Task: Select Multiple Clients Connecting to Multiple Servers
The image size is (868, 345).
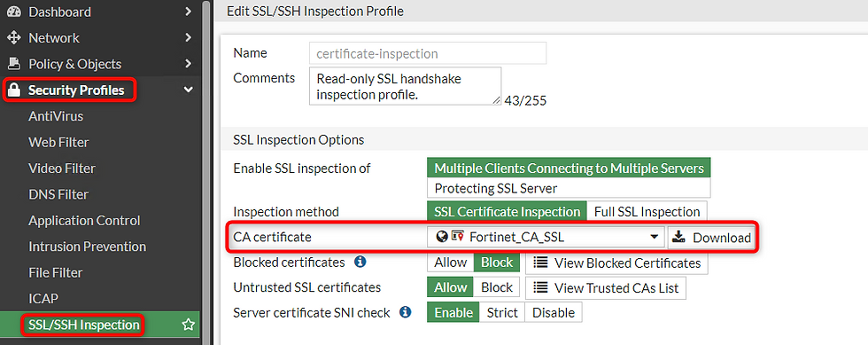Action: (x=569, y=168)
